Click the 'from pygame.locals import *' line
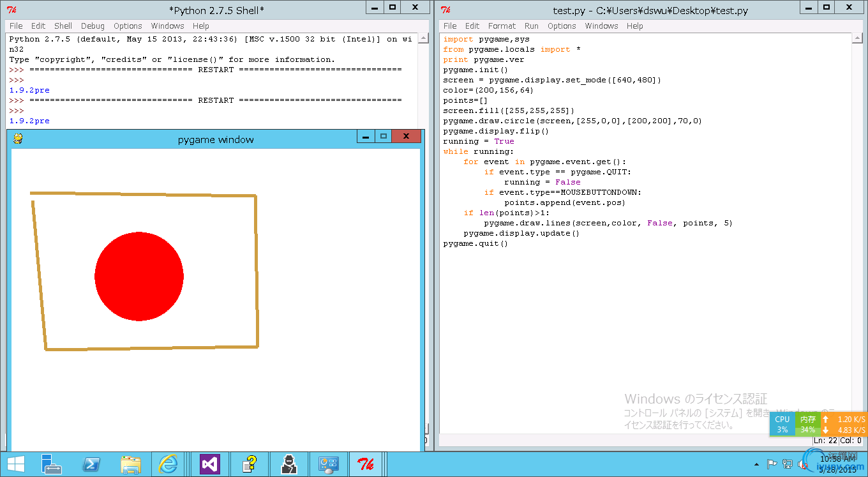 click(x=512, y=49)
